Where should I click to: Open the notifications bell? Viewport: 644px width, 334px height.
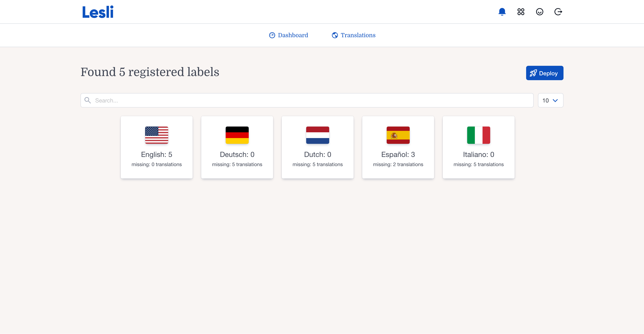coord(502,12)
